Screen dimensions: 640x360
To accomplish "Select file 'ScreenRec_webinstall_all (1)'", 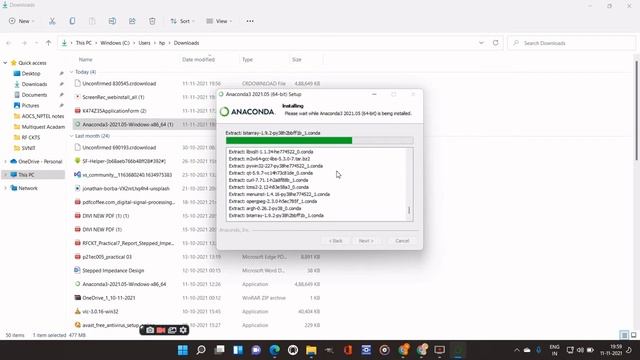I will coord(113,97).
